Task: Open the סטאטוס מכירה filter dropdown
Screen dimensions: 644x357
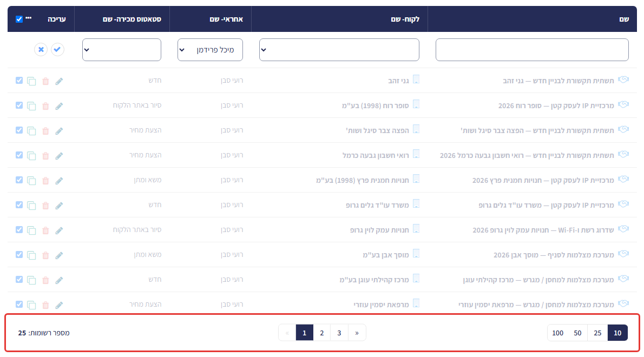Action: [x=122, y=50]
